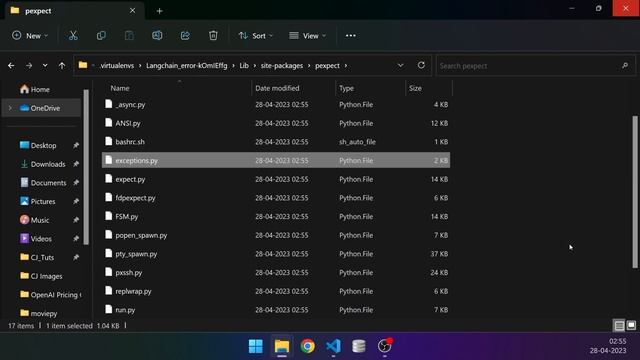Click Lib breadcrumb in address bar
This screenshot has height=360, width=640.
pos(244,66)
